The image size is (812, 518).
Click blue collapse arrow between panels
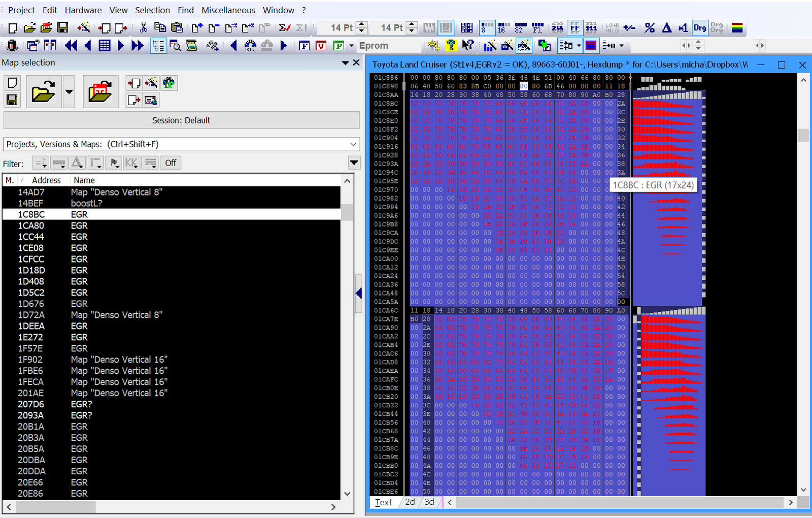(359, 293)
